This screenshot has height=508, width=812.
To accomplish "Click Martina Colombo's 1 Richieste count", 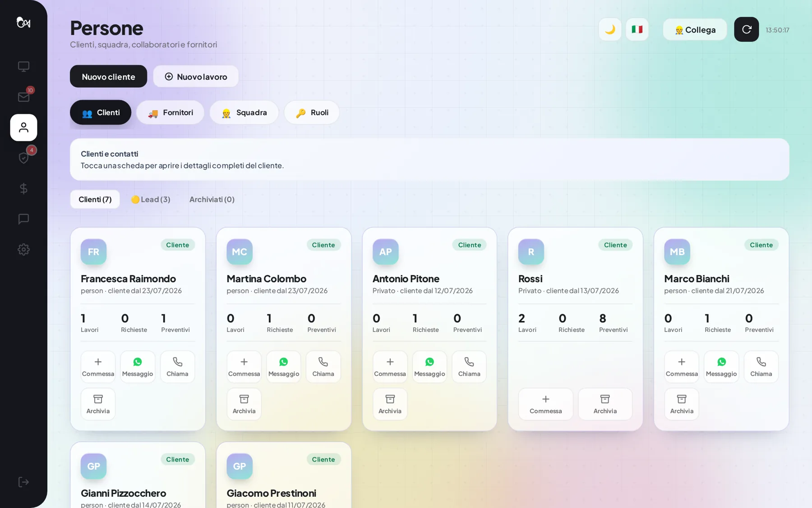I will [280, 322].
